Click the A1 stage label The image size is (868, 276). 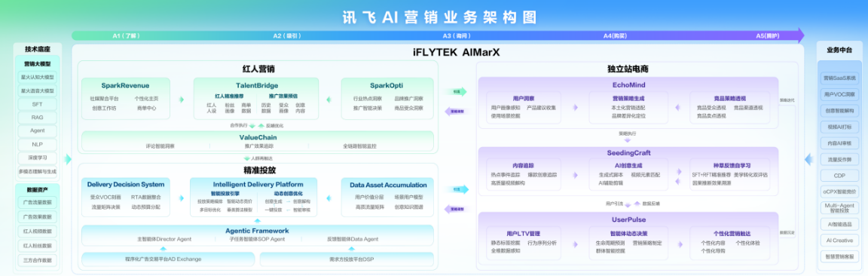(127, 36)
